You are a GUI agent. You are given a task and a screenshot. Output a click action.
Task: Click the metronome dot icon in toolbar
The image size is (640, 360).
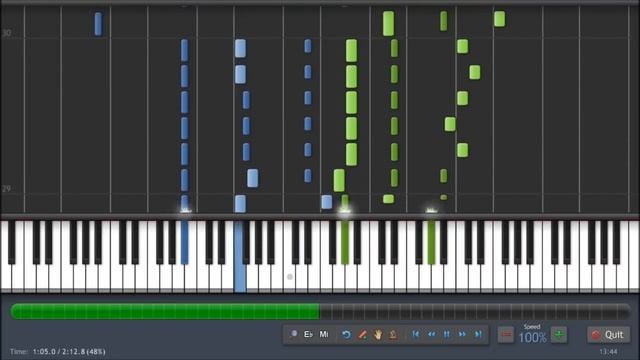pos(293,334)
